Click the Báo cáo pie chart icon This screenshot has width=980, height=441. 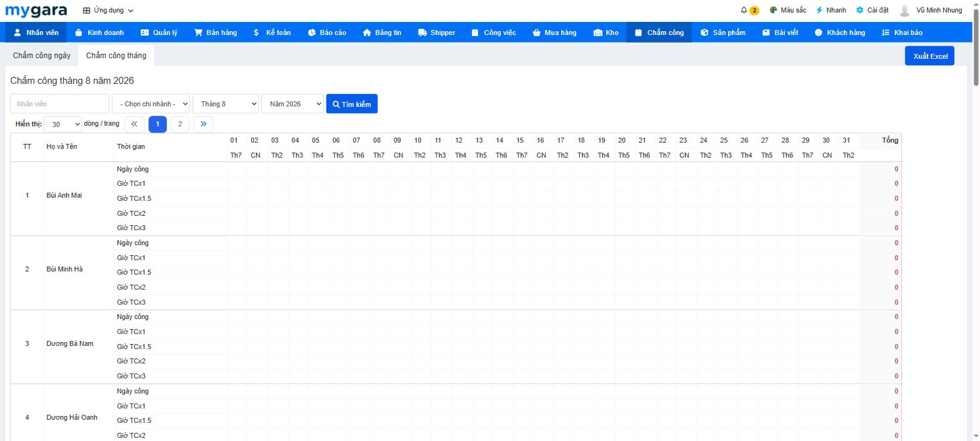point(311,33)
